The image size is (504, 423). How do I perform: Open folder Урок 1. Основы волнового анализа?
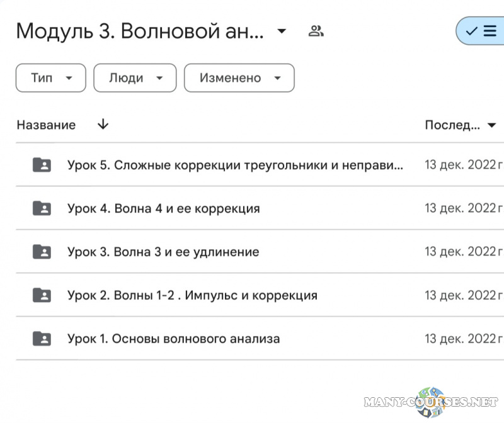coord(173,338)
